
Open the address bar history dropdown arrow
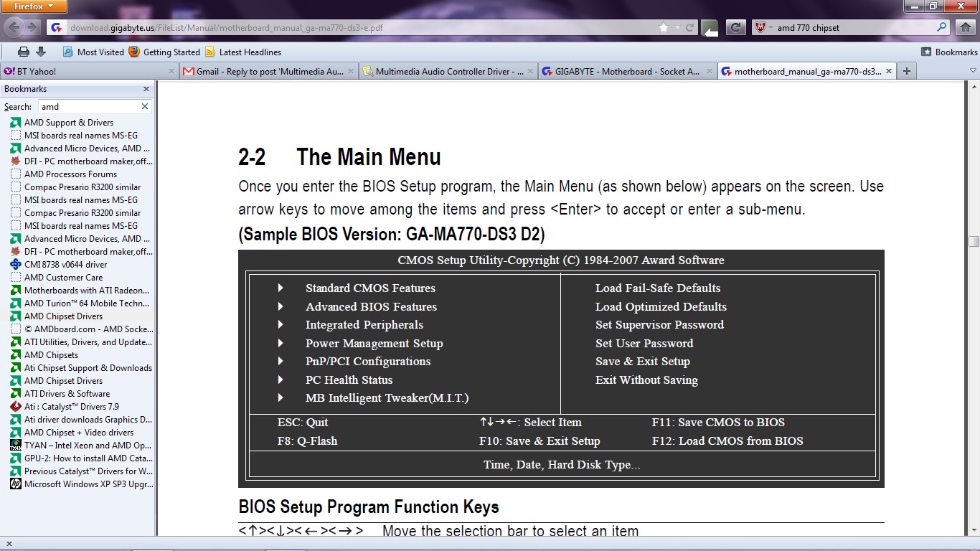click(677, 28)
